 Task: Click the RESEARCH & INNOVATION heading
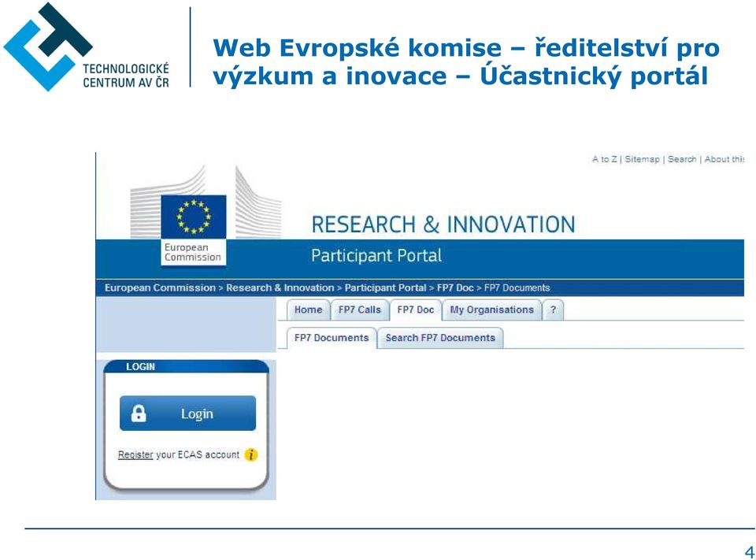click(443, 224)
